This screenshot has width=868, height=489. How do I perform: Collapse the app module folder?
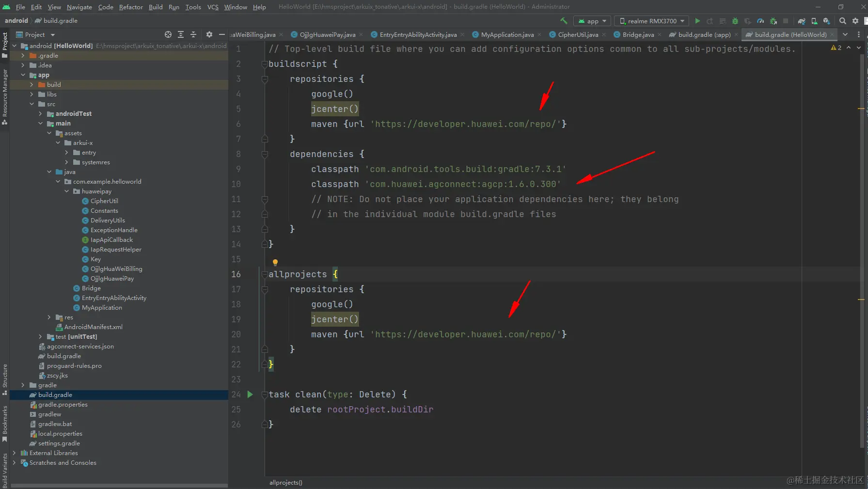coord(23,75)
